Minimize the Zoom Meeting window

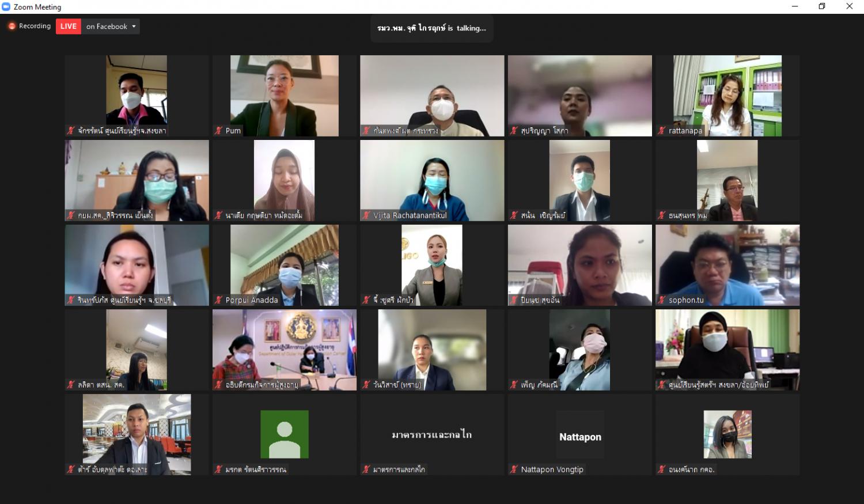point(795,6)
